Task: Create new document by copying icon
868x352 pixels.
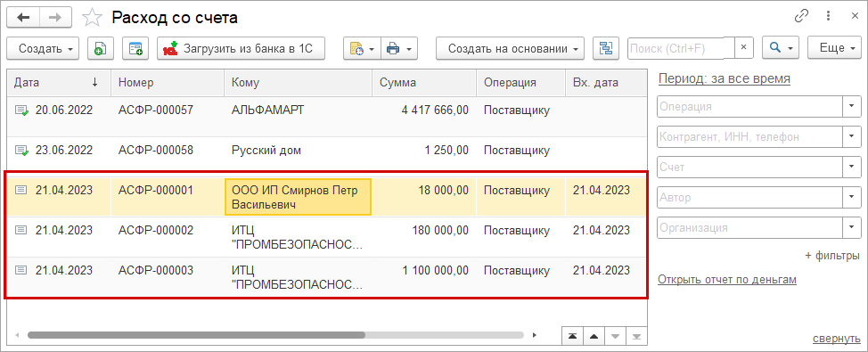Action: point(100,49)
